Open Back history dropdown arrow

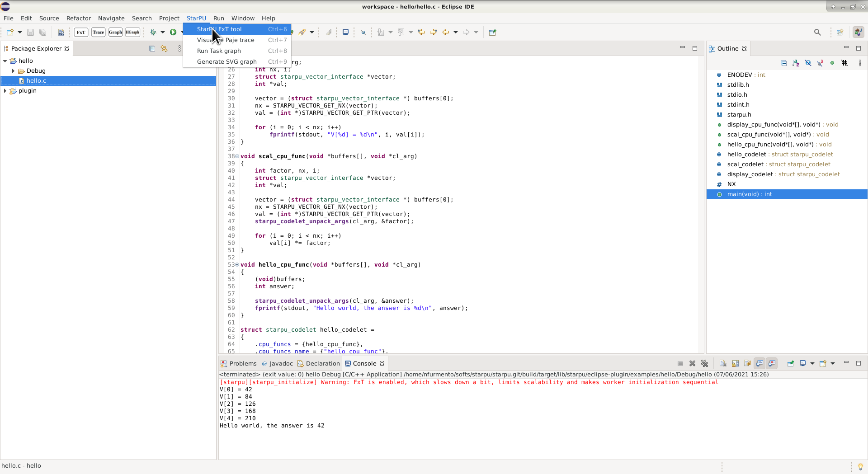[x=456, y=32]
